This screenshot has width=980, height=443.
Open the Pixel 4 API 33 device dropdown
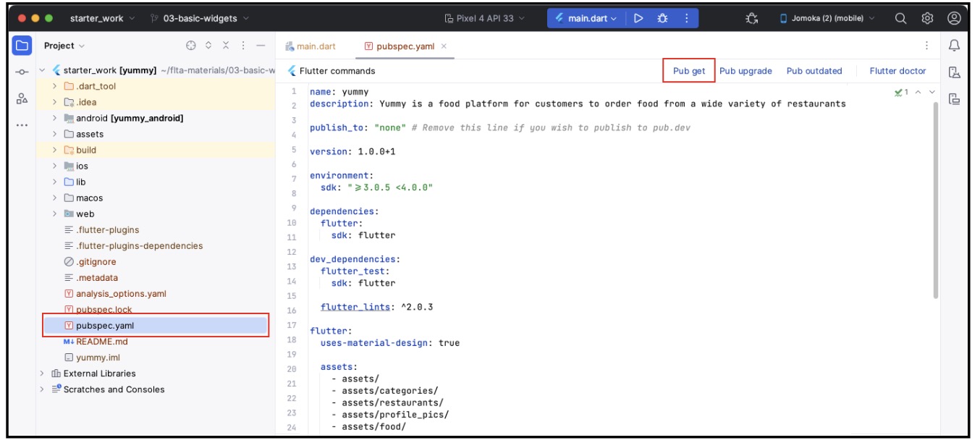484,19
